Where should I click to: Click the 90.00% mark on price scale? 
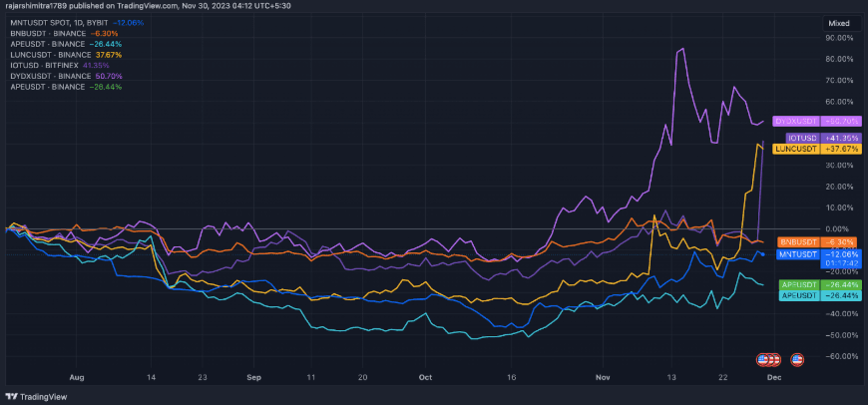(x=838, y=38)
